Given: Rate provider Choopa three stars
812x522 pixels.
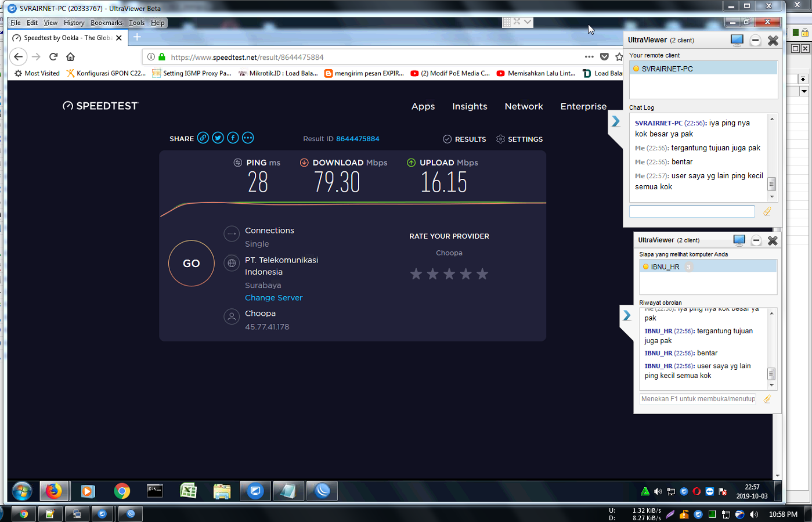Looking at the screenshot, I should coord(449,274).
